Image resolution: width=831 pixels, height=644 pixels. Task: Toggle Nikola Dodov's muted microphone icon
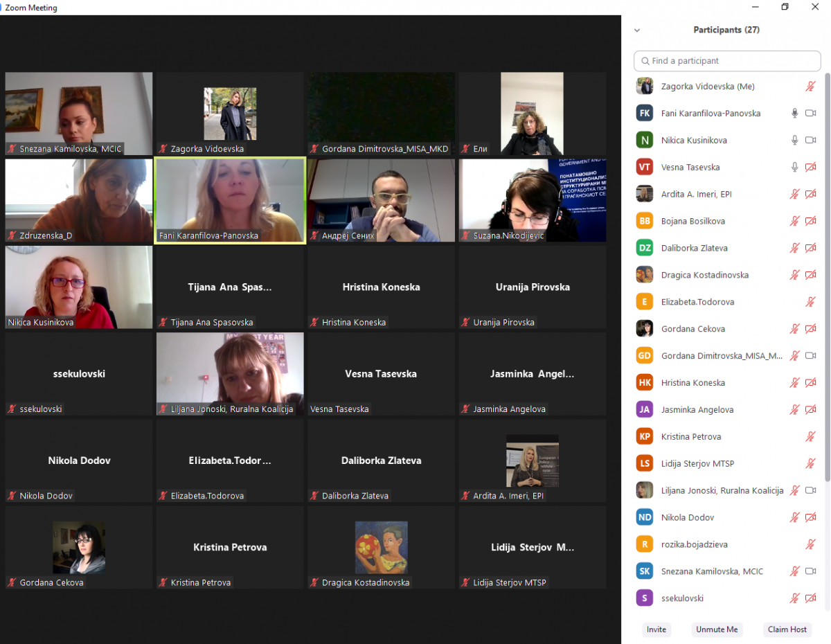point(795,518)
